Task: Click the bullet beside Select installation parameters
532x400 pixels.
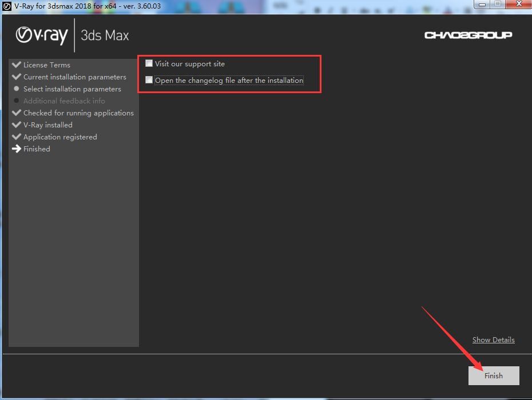Action: click(16, 89)
